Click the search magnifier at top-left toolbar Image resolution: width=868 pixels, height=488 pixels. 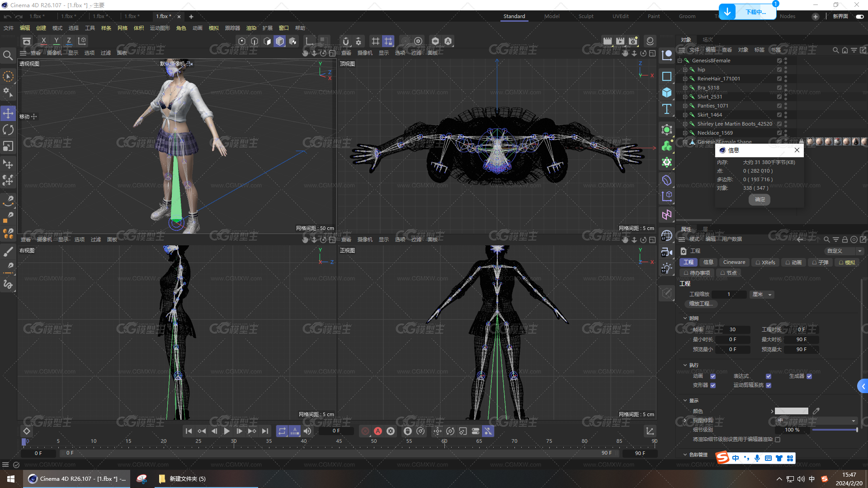8,56
